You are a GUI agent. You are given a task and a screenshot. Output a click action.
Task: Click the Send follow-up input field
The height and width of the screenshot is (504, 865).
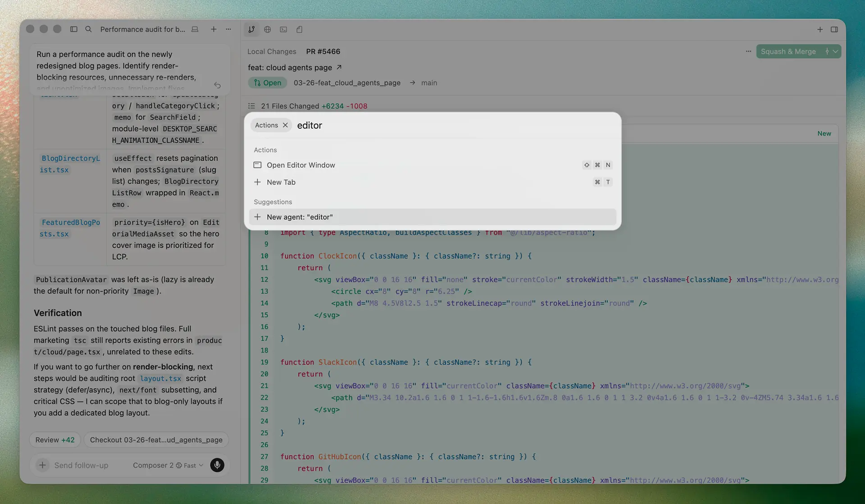coord(81,465)
